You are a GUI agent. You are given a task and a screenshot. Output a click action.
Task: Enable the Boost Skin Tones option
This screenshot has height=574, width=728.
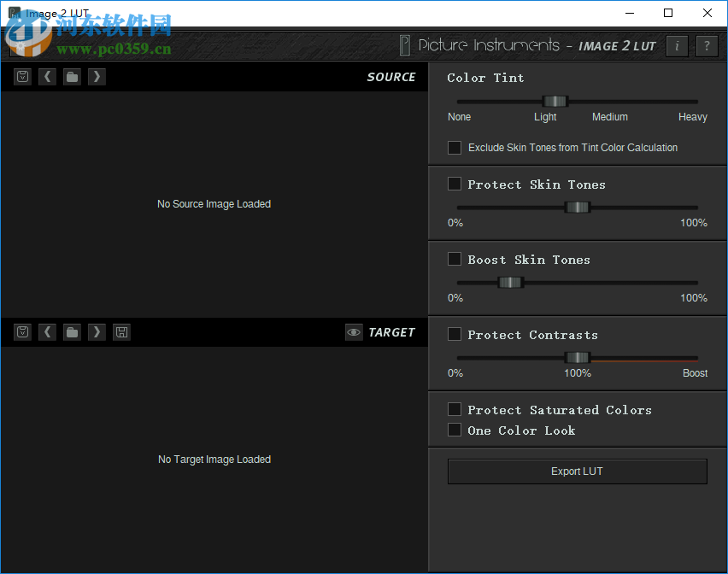tap(455, 259)
